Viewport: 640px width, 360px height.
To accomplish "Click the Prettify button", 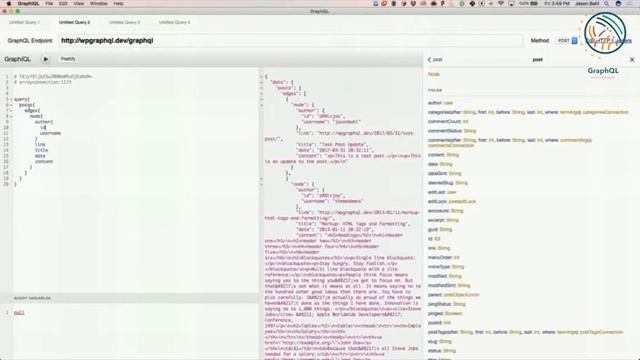I will (x=68, y=59).
